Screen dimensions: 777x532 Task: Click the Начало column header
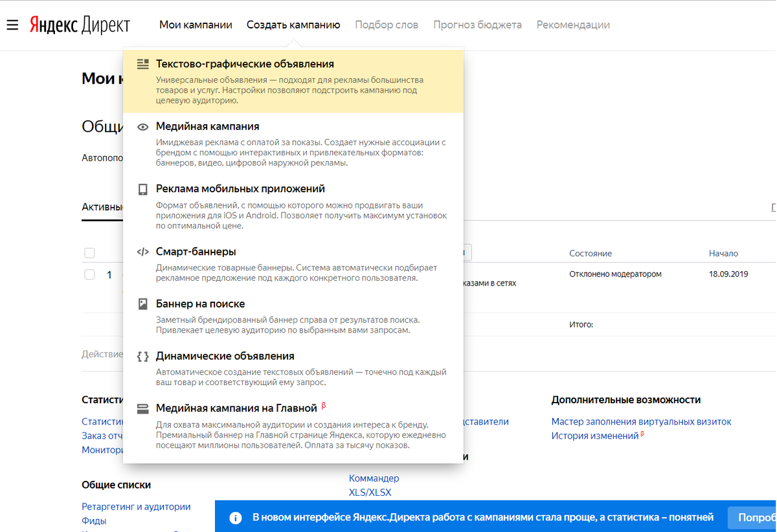click(723, 253)
